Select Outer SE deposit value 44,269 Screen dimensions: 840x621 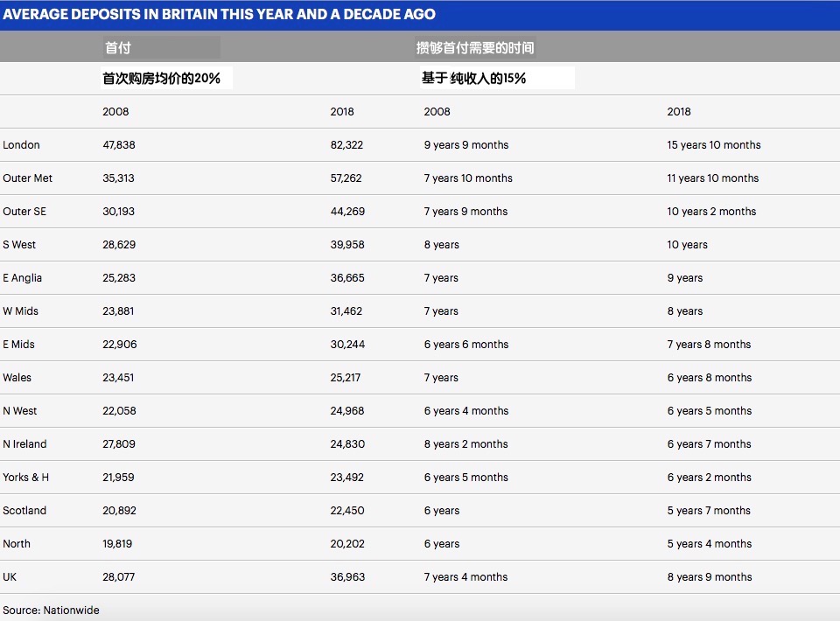(x=346, y=212)
